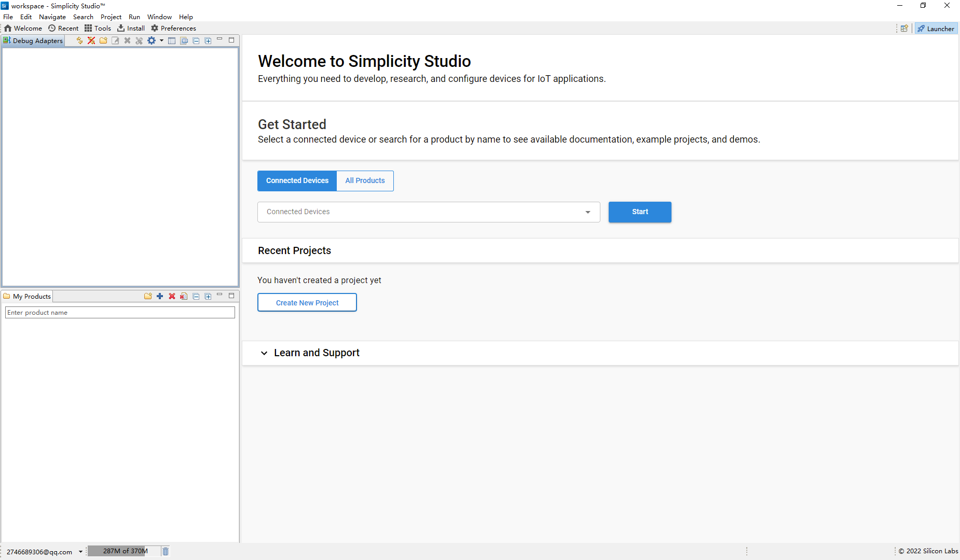Image resolution: width=960 pixels, height=560 pixels.
Task: Switch to the All Products toggle tab
Action: [365, 181]
